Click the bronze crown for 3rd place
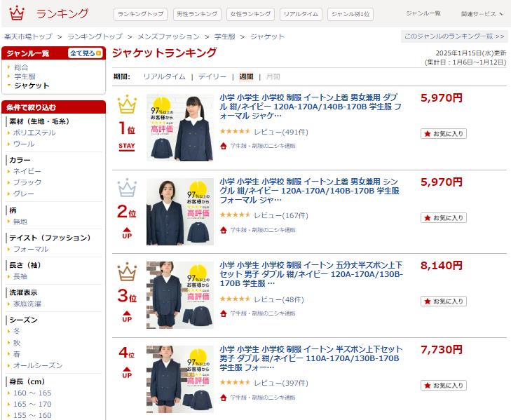Viewport: 511px width, 420px height. click(127, 271)
